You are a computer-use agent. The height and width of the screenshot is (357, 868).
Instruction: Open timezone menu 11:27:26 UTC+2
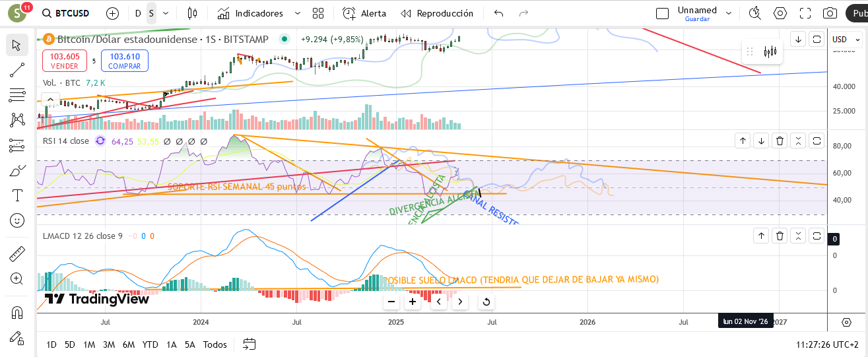(827, 344)
